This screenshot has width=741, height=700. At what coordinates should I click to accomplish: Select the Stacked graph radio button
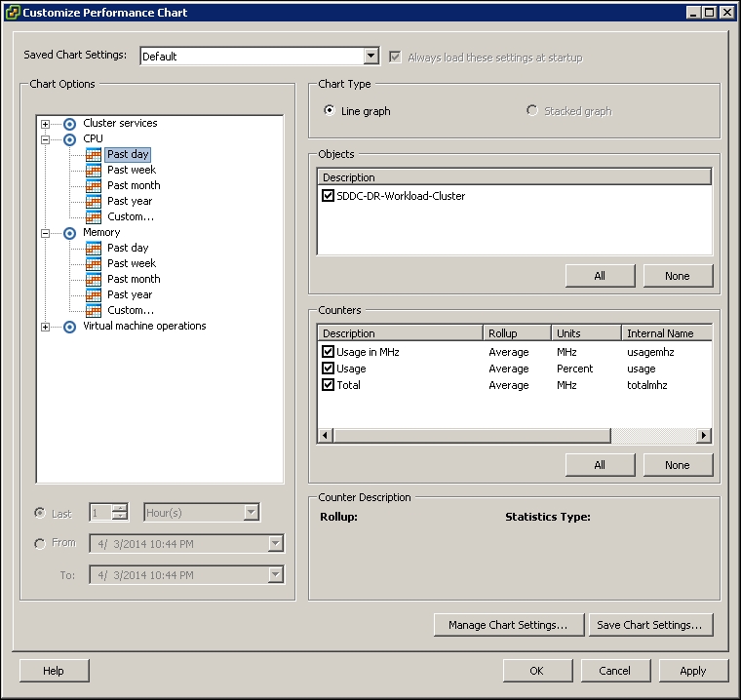pyautogui.click(x=532, y=110)
